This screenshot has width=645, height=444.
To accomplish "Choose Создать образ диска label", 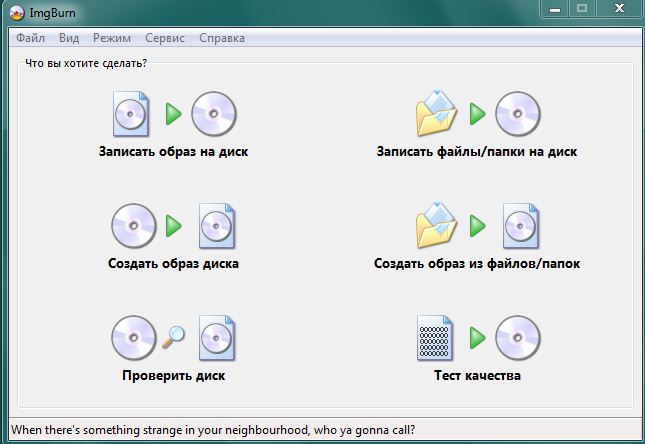I will click(x=173, y=263).
